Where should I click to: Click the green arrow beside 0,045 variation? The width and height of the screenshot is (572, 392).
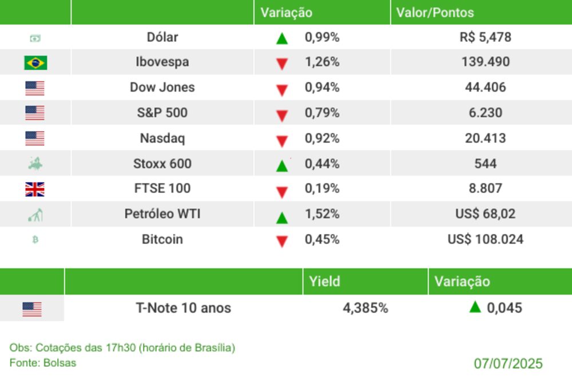[475, 307]
